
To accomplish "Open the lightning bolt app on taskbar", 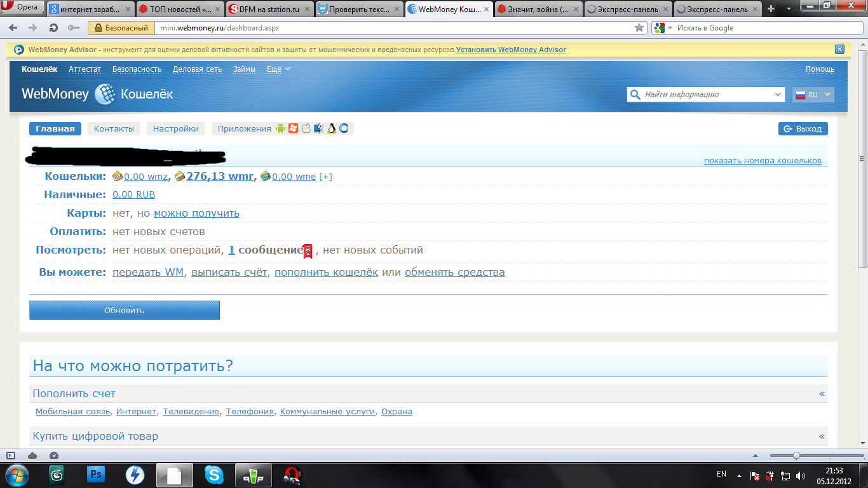I will [x=135, y=474].
